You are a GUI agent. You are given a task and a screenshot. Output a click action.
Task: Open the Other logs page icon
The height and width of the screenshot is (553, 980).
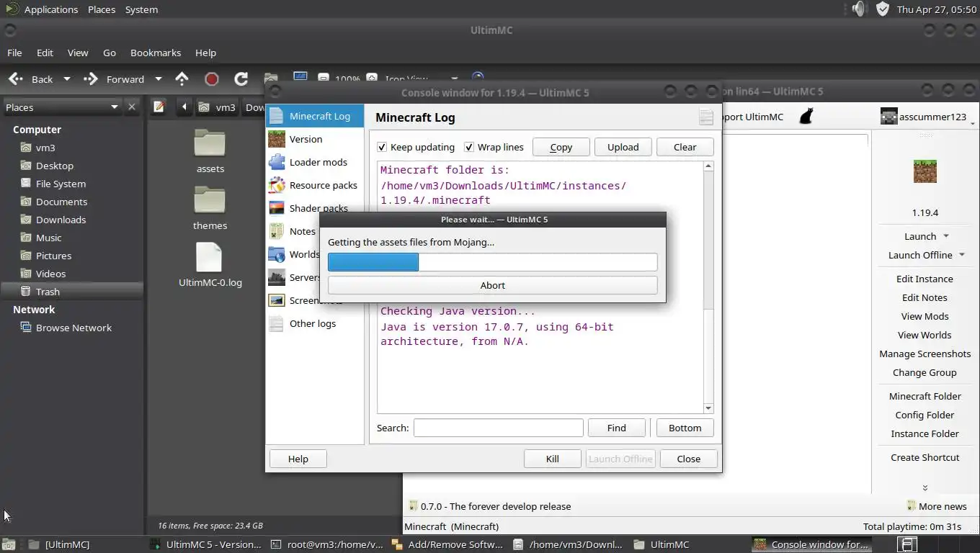click(277, 323)
